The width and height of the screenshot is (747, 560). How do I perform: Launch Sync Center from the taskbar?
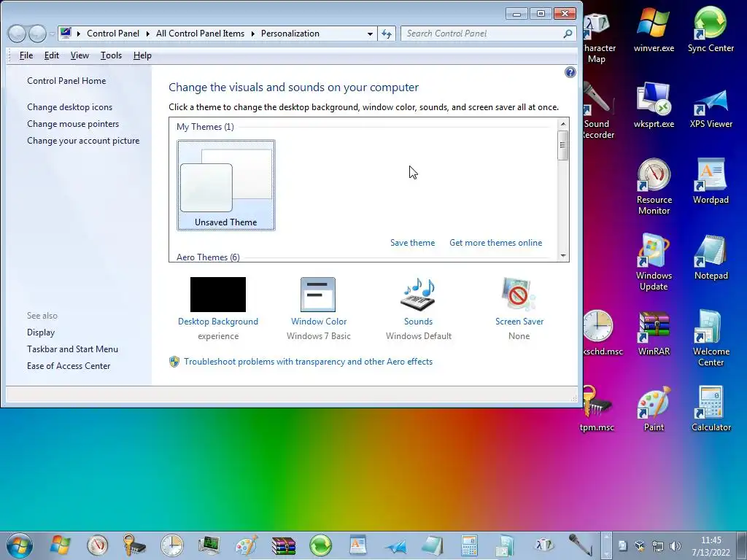click(321, 545)
